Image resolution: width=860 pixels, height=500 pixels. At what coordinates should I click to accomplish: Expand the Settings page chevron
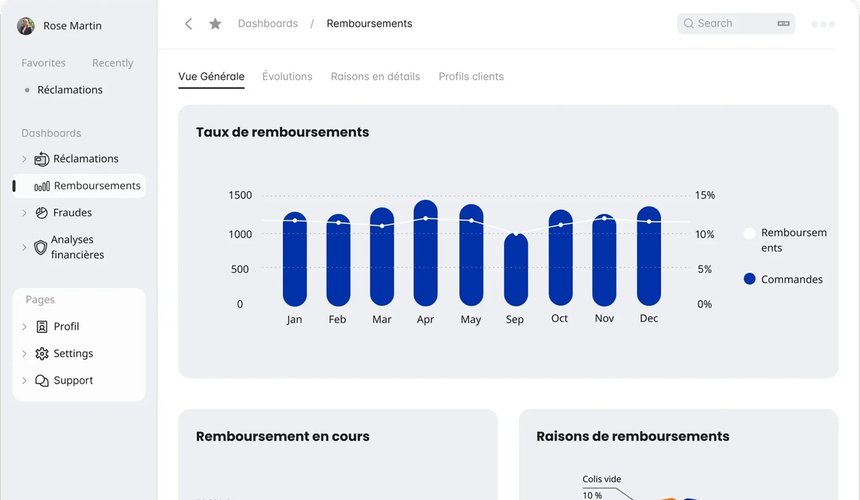[24, 354]
